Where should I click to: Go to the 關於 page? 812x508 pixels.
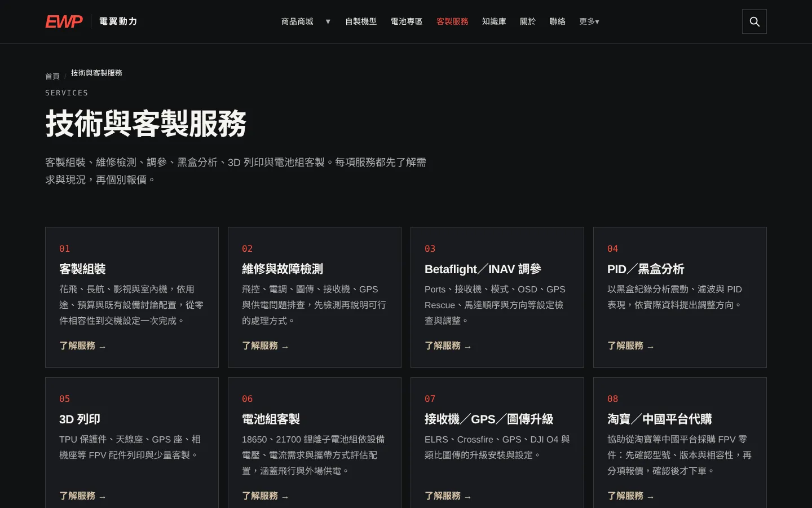click(528, 21)
